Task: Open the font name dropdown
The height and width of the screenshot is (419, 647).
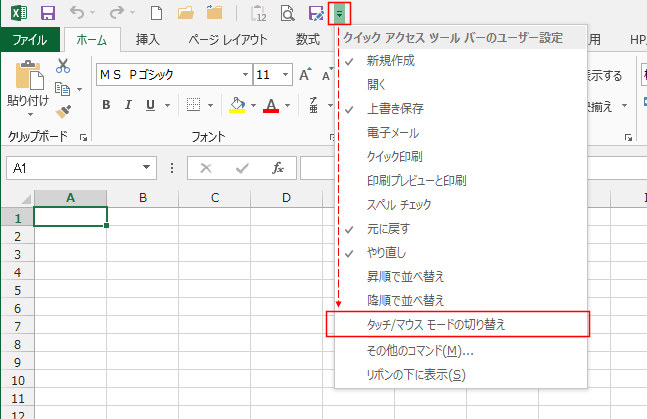Action: 246,75
